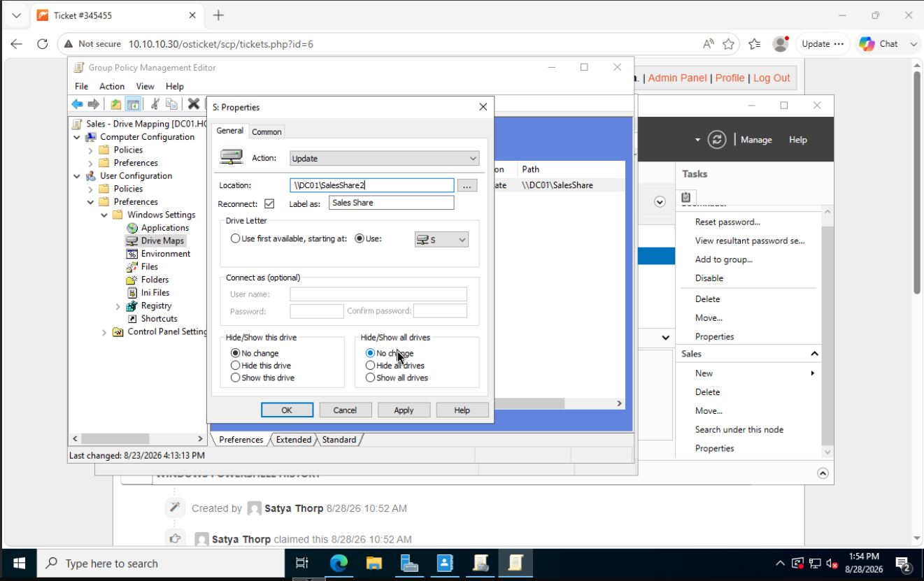
Task: Toggle the Reconnect checkbox
Action: 269,203
